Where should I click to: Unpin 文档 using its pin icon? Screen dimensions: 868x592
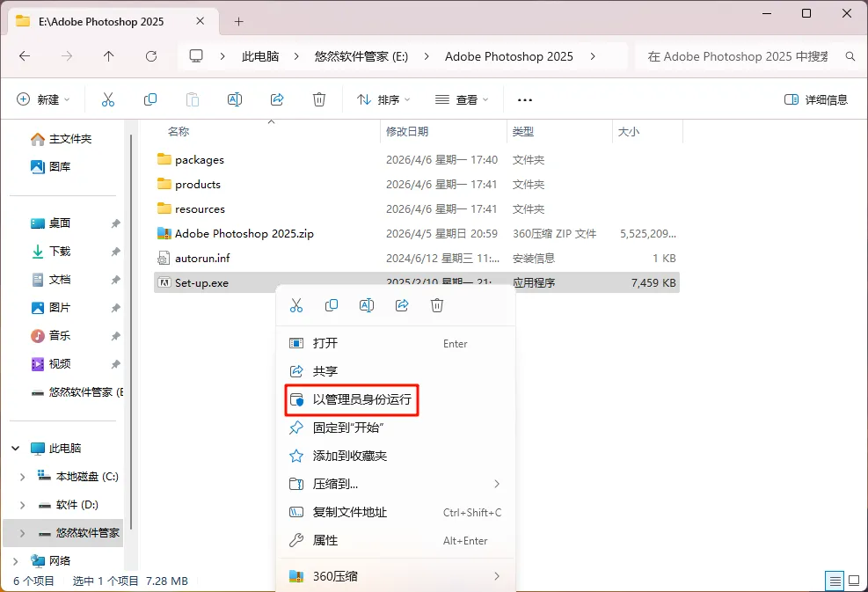[x=115, y=281]
